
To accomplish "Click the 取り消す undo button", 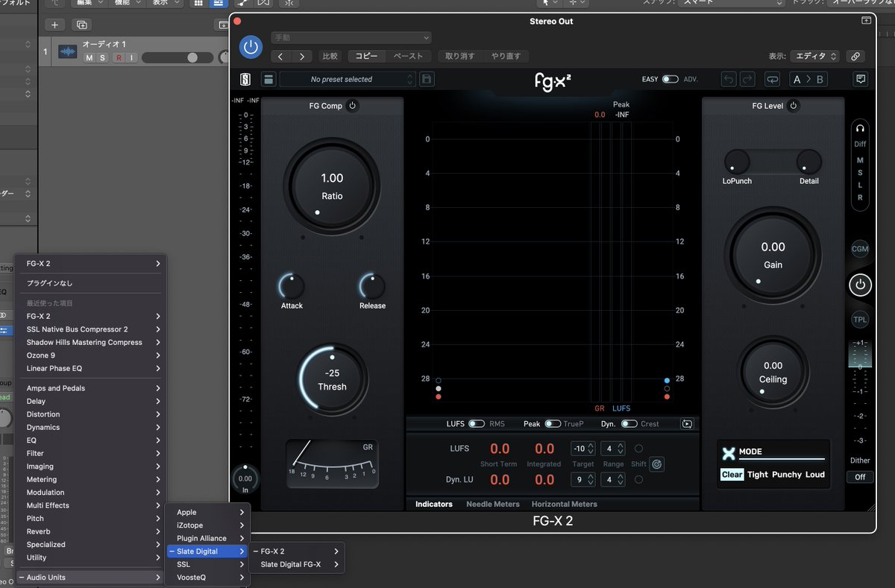I will [460, 56].
